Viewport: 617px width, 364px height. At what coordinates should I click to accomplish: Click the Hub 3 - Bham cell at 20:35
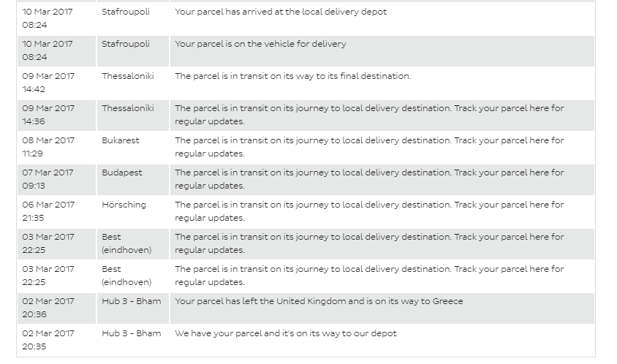[x=131, y=333]
